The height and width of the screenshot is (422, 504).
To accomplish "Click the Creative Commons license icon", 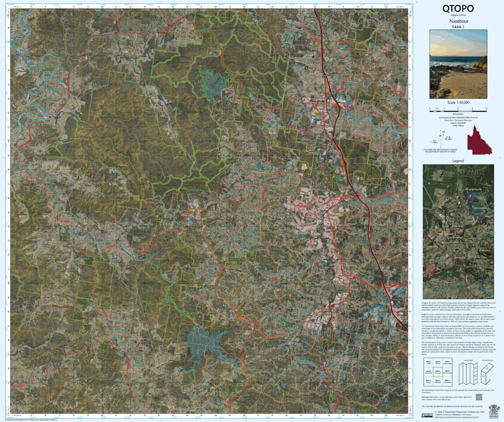I will (x=427, y=415).
